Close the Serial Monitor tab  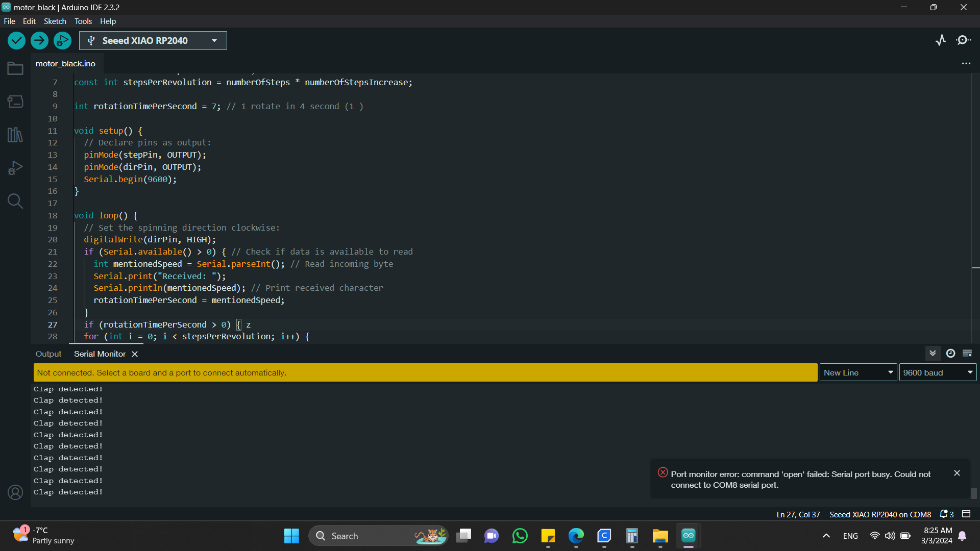135,354
